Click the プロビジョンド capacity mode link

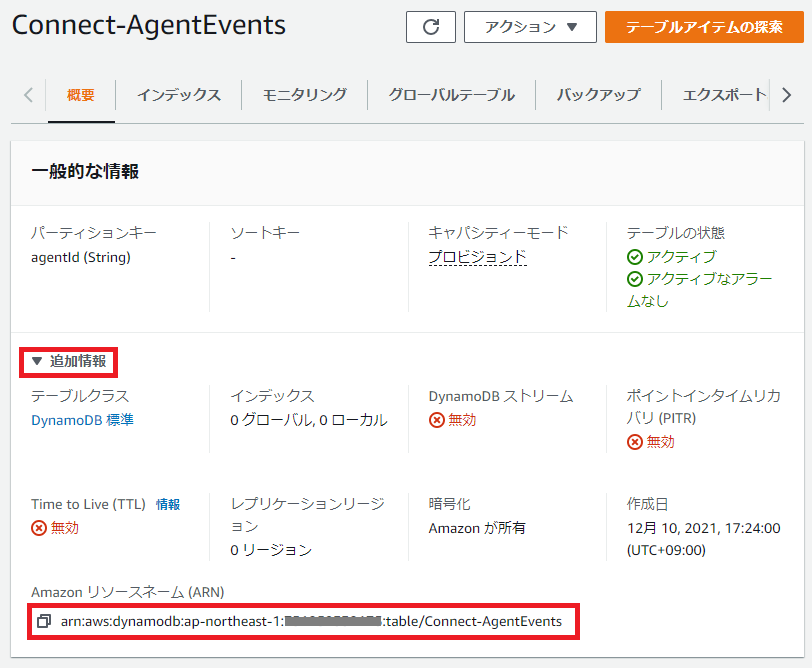pyautogui.click(x=477, y=257)
